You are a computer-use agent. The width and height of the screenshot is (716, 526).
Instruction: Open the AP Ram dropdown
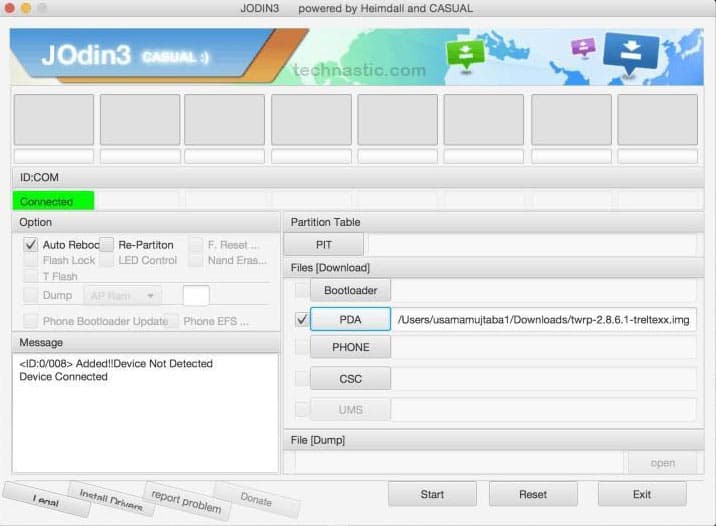(122, 295)
